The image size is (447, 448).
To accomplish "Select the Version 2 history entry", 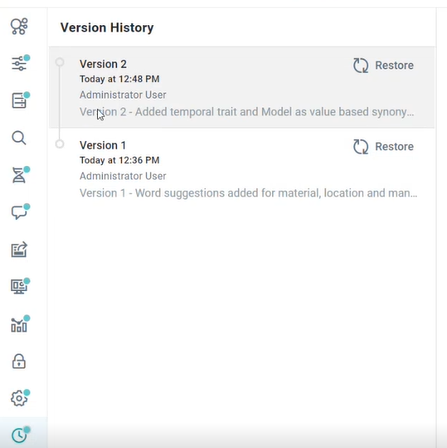I will 242,87.
